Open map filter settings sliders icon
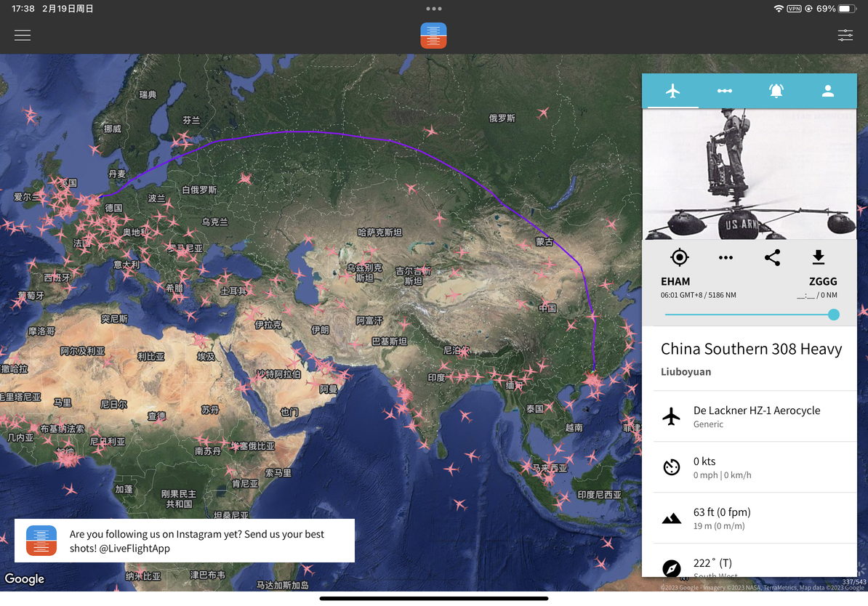This screenshot has height=606, width=868. pyautogui.click(x=845, y=36)
